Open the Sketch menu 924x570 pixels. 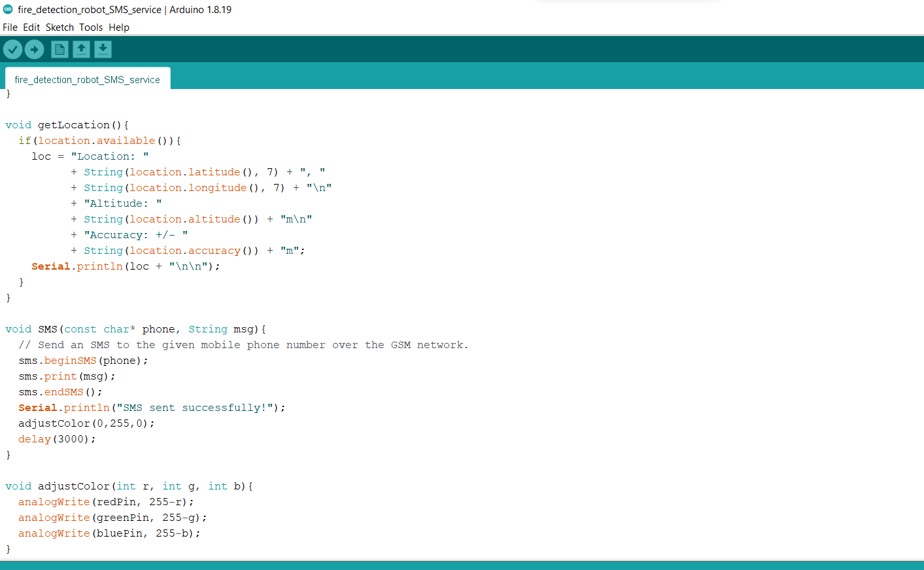60,27
